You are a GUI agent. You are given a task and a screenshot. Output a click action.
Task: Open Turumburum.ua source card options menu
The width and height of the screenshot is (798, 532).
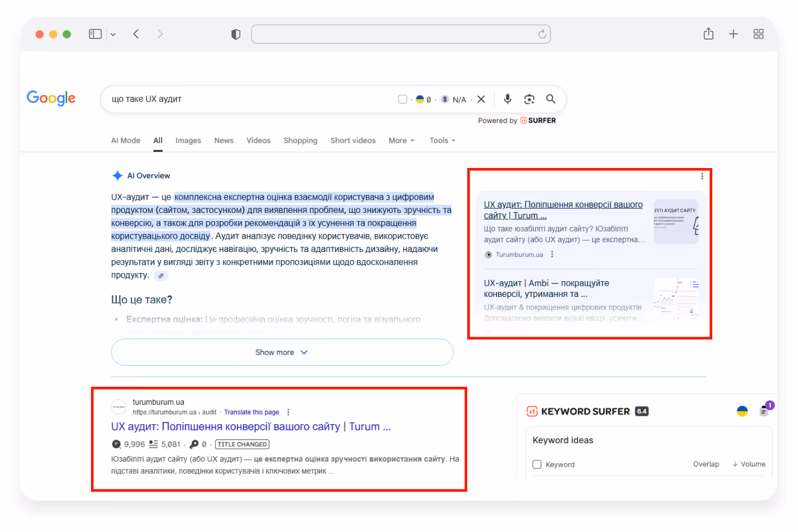(552, 254)
